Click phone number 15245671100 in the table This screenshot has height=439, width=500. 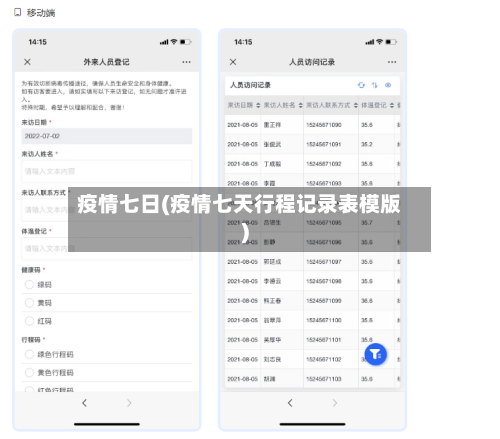click(x=324, y=320)
